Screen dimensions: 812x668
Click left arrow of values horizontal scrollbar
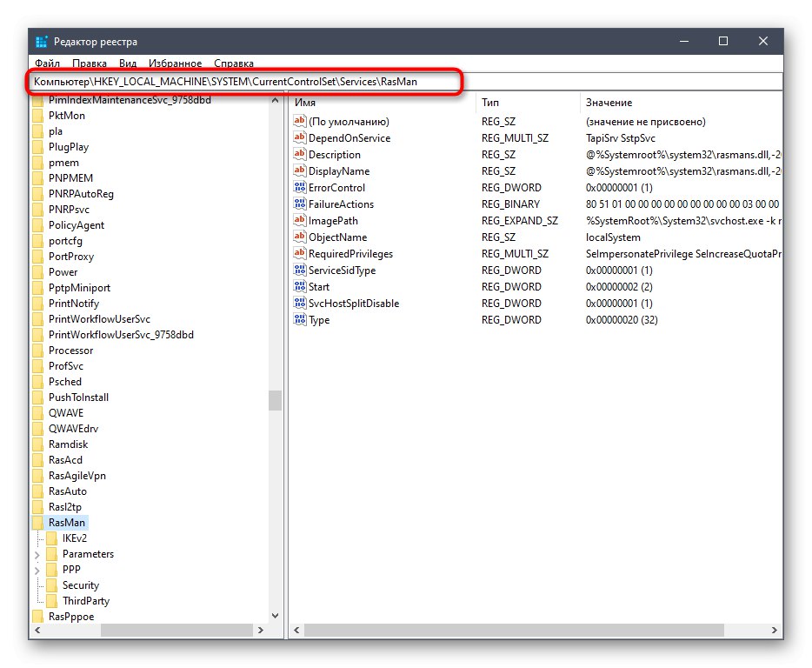296,631
